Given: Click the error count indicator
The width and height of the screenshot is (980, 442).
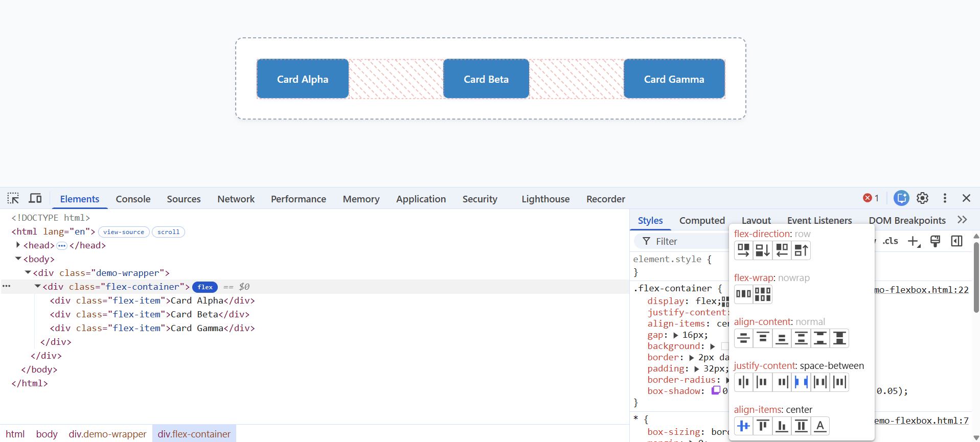Looking at the screenshot, I should click(871, 198).
